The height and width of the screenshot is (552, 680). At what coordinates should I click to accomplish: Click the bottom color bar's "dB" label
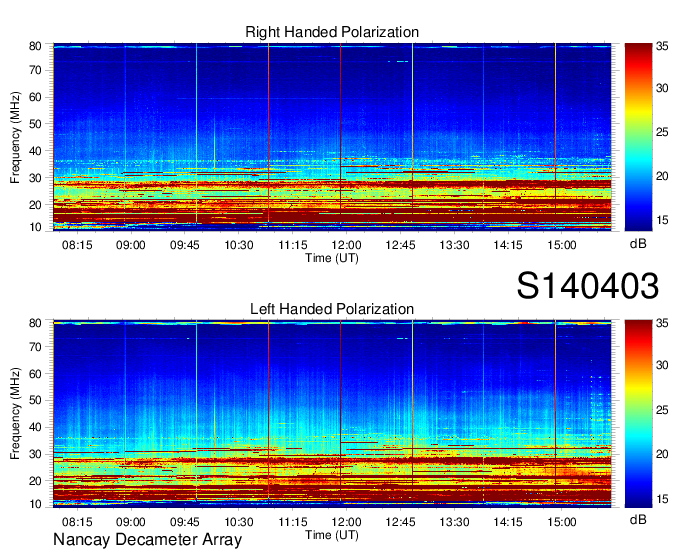click(x=638, y=519)
